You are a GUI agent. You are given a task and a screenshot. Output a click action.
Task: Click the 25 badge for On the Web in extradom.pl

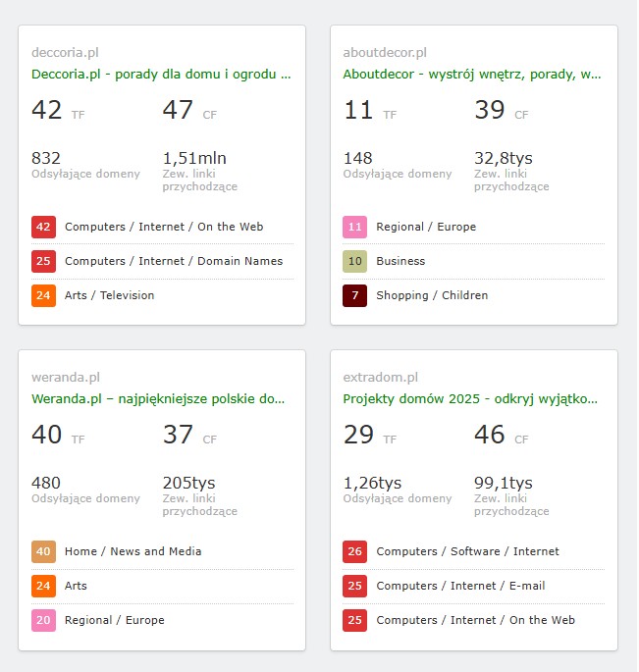(x=354, y=620)
